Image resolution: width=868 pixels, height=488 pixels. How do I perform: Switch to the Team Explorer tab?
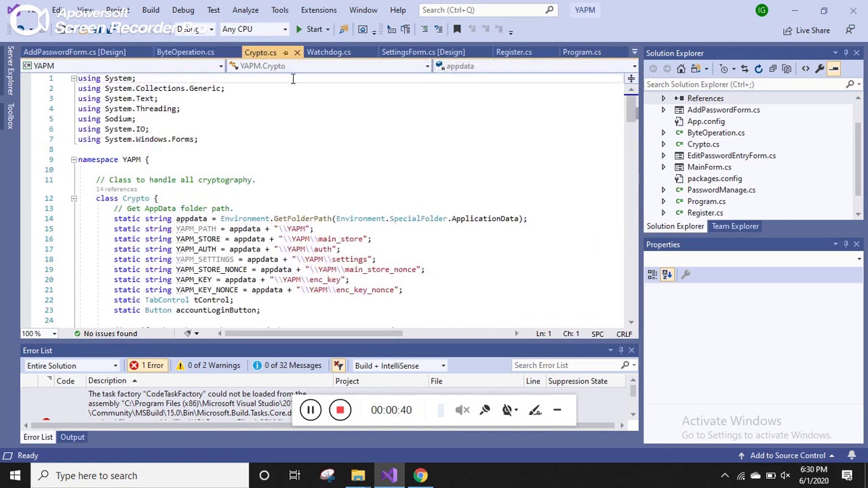735,226
